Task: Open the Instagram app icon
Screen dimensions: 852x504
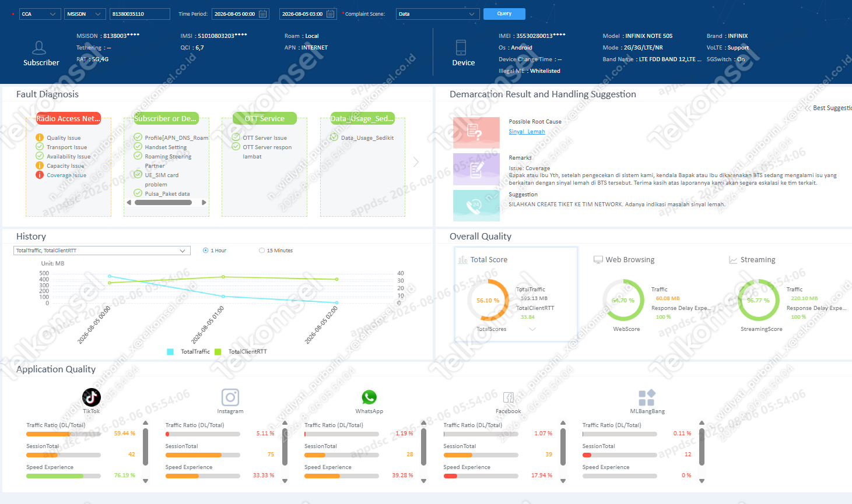Action: 230,397
